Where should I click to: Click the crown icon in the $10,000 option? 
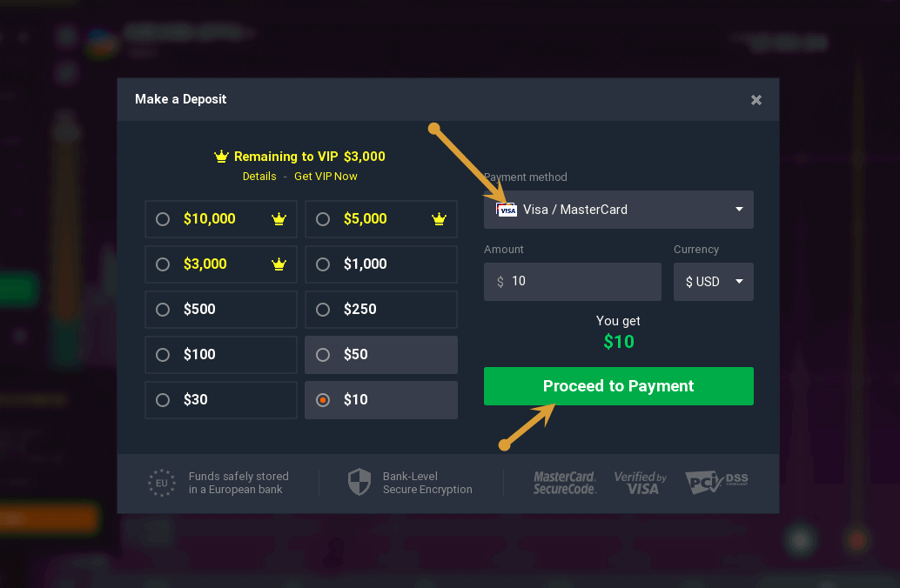(279, 218)
